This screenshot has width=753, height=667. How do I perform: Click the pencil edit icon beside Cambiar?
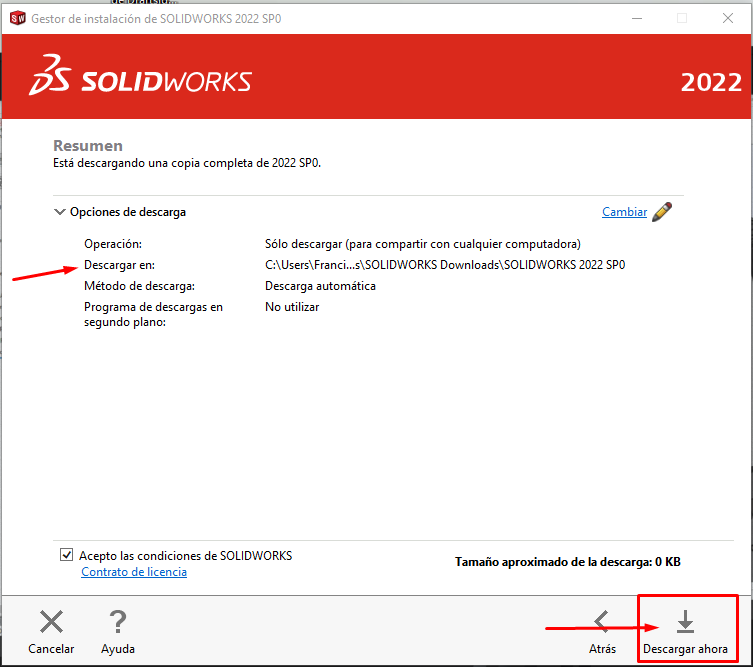[662, 212]
